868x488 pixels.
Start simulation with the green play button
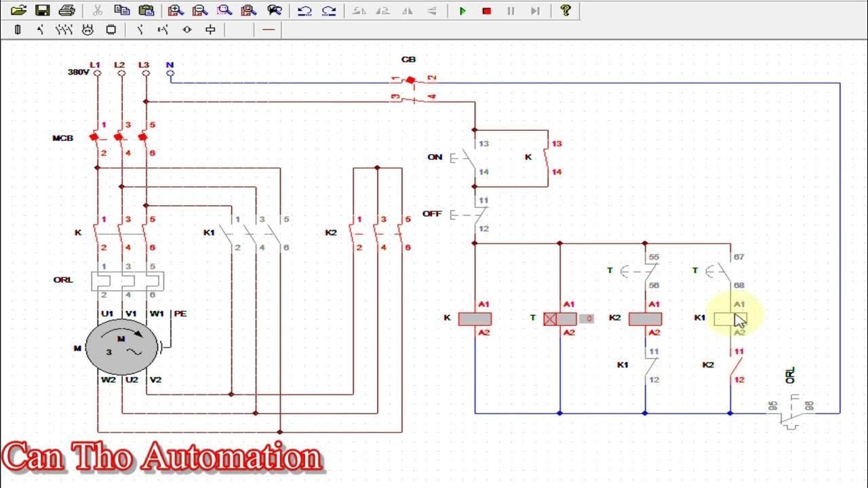[462, 10]
